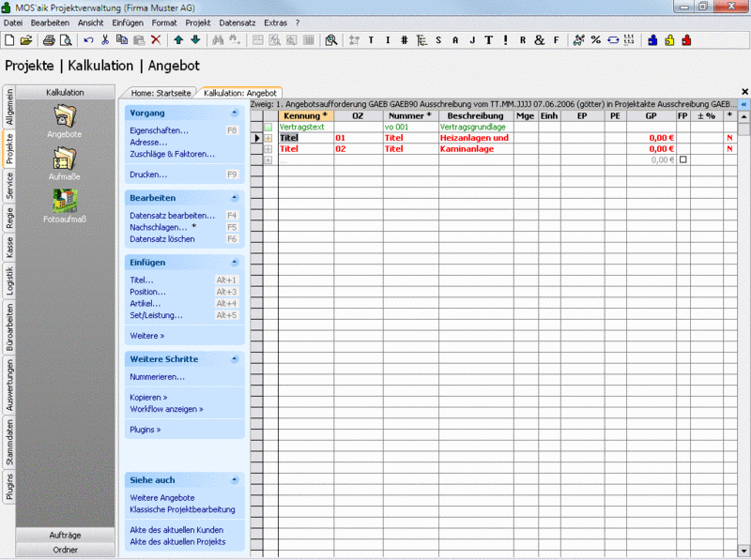Screen dimensions: 751x560
Task: Collapse the Bearbeiten panel section
Action: (235, 198)
